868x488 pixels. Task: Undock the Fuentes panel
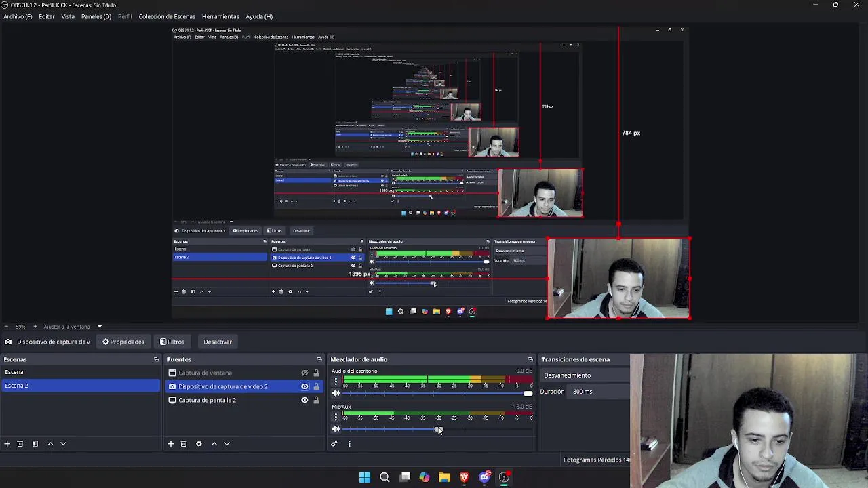click(319, 359)
